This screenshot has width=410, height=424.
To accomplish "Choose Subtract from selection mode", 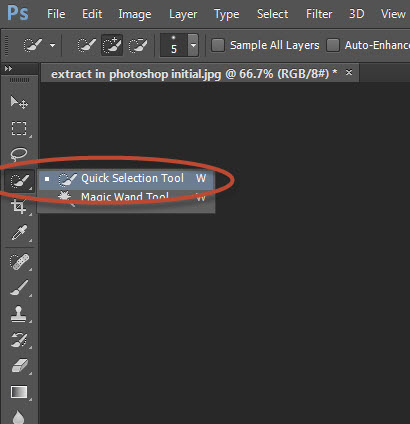I will point(138,45).
